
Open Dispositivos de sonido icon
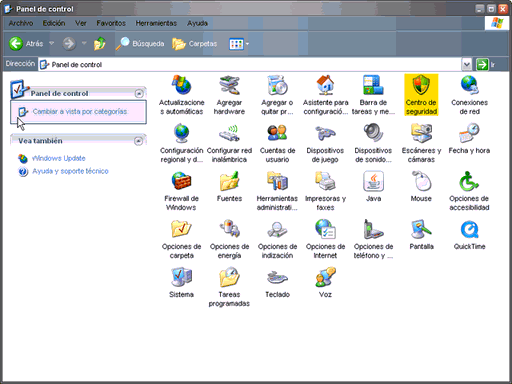click(373, 143)
